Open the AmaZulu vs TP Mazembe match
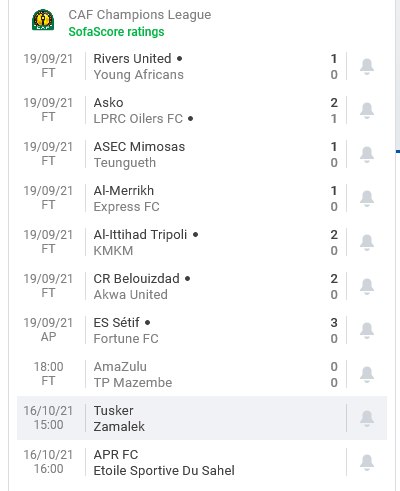The width and height of the screenshot is (400, 491). click(x=182, y=374)
